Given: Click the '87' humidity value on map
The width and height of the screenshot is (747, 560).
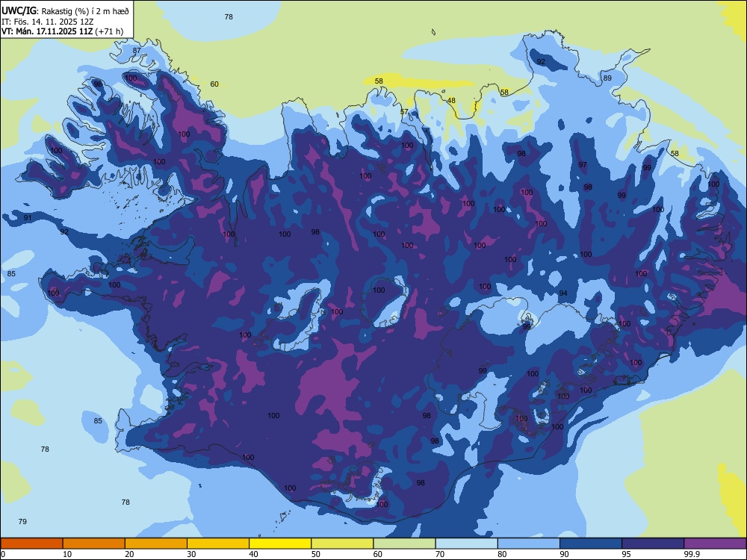Looking at the screenshot, I should tap(137, 51).
